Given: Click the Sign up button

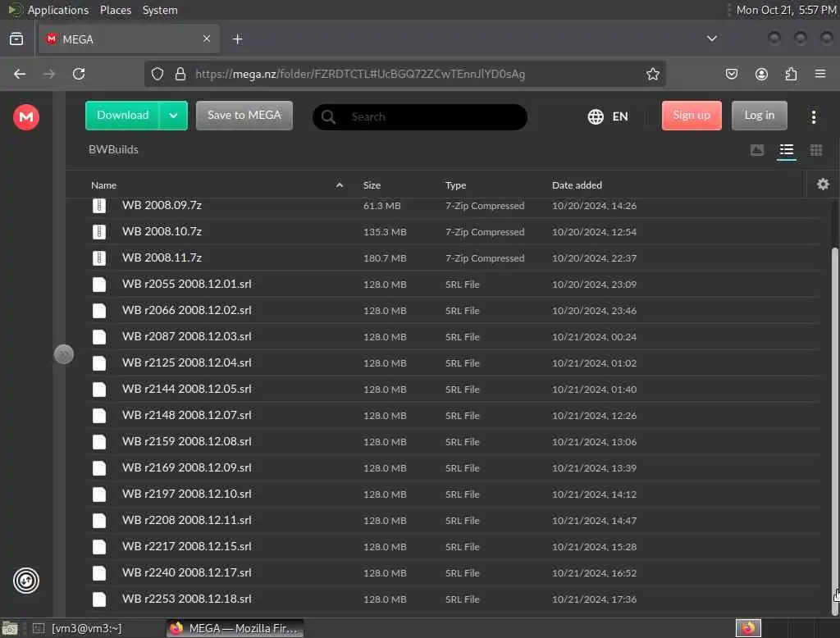Looking at the screenshot, I should [x=691, y=115].
